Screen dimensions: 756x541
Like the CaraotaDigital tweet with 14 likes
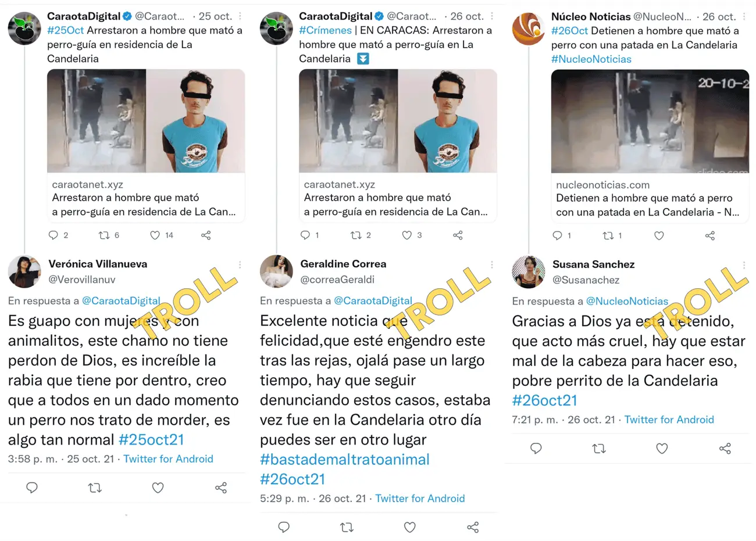(x=155, y=235)
